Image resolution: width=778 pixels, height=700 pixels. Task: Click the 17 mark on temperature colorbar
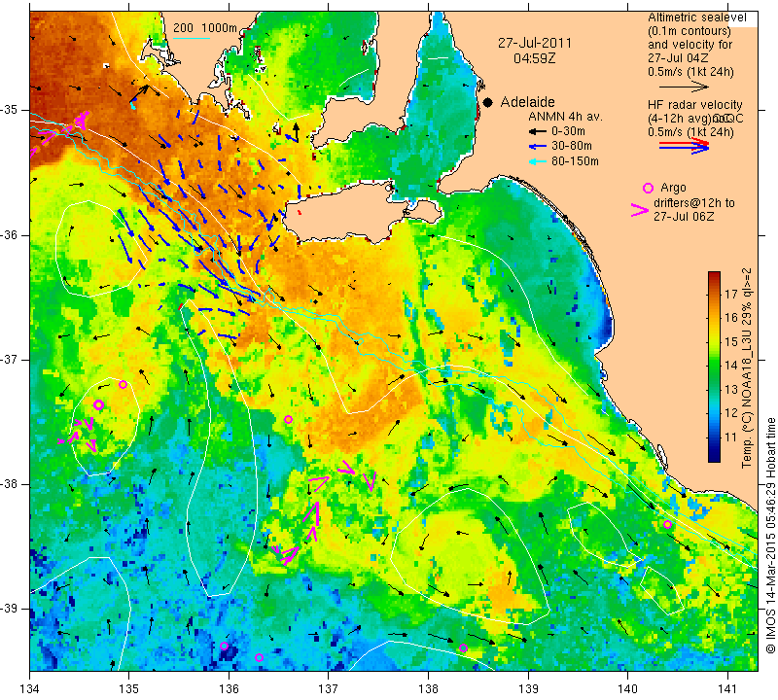click(x=730, y=294)
